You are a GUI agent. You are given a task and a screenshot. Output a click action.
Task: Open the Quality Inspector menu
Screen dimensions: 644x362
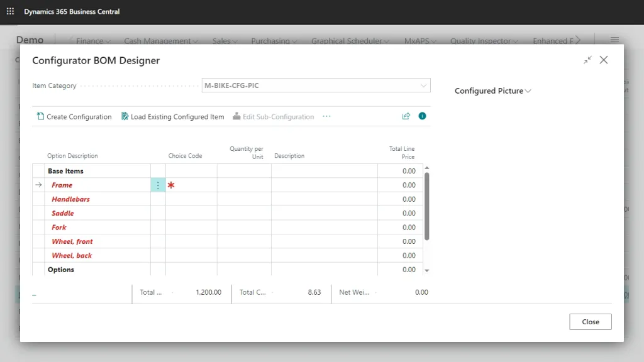coord(482,40)
